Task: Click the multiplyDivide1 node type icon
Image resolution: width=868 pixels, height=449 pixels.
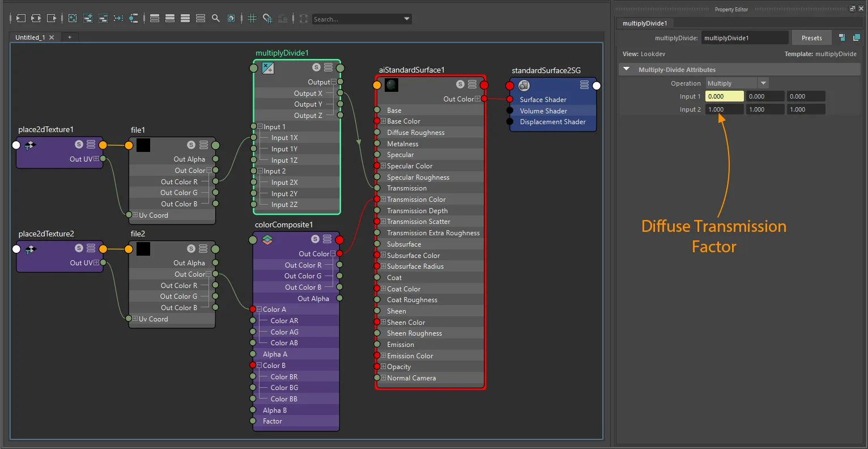Action: click(268, 68)
